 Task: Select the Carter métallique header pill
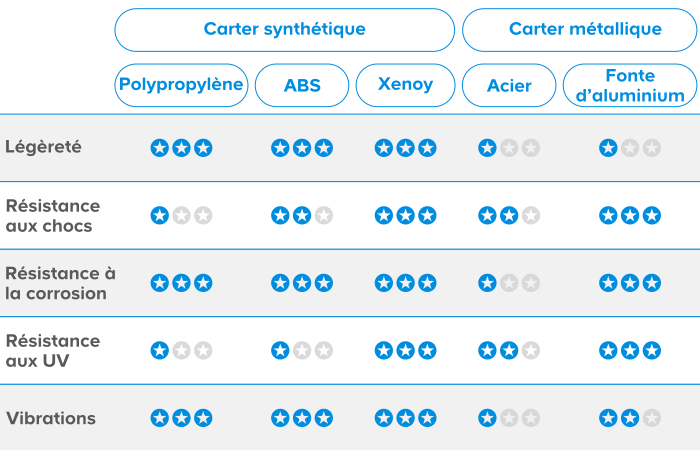[x=579, y=30]
